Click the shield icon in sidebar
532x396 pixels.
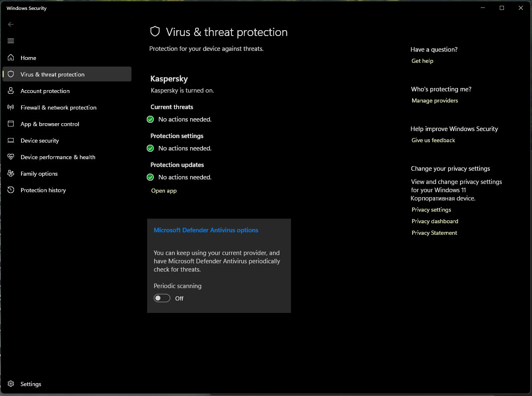11,74
